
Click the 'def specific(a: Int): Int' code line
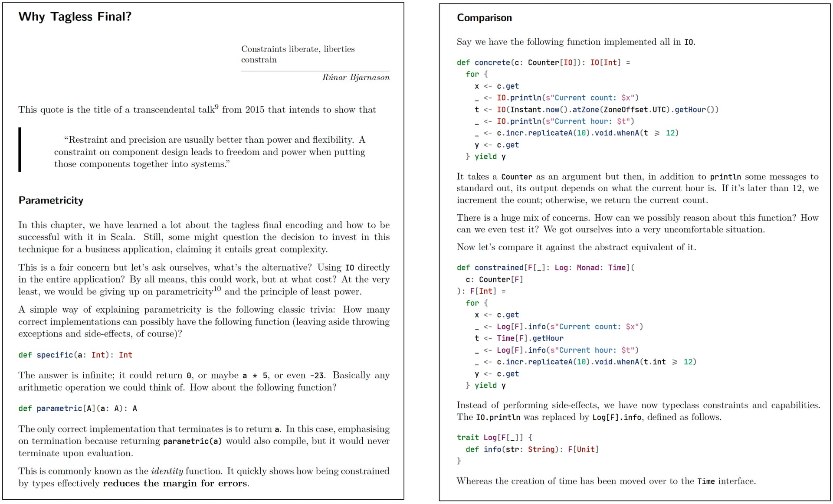75,355
